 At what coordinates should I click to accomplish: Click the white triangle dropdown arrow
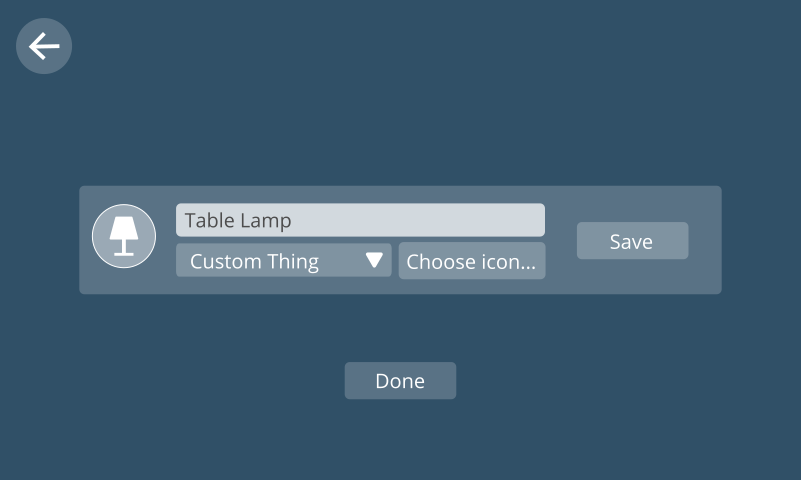pos(374,260)
